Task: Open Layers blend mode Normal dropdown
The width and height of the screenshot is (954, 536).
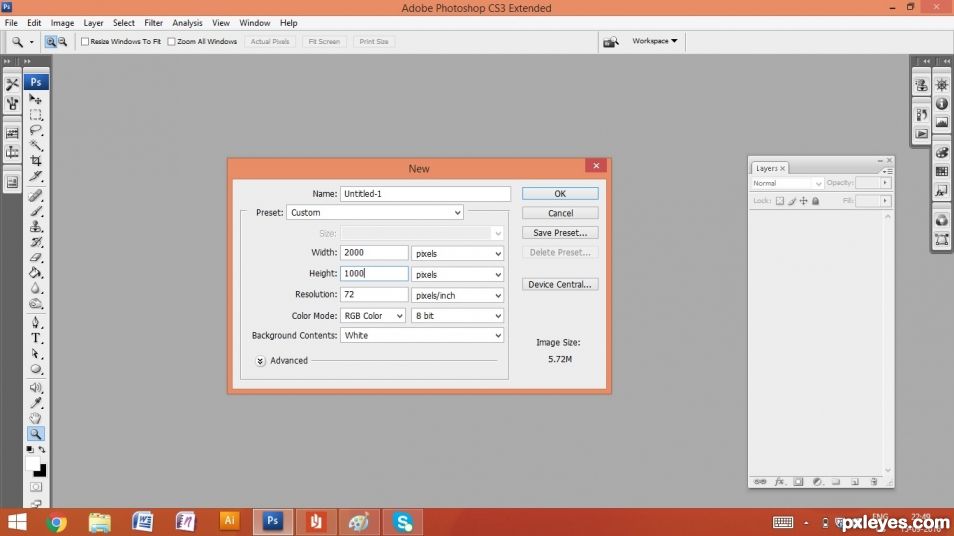Action: pos(787,183)
